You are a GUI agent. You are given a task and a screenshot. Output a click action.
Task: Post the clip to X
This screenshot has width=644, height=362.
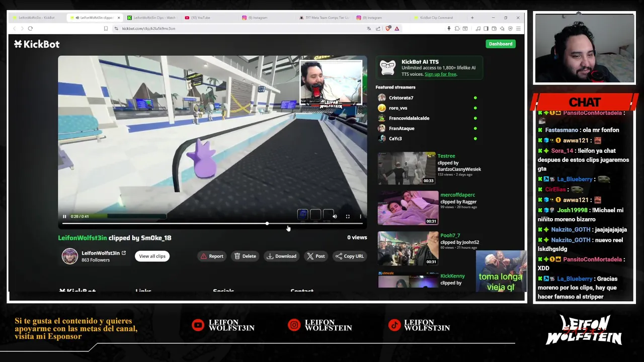(x=315, y=256)
